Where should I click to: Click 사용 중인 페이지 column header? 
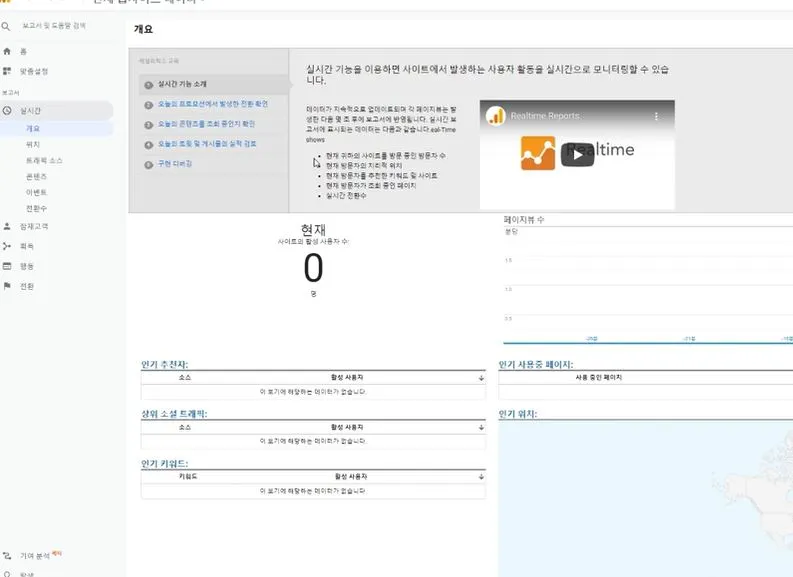point(598,378)
